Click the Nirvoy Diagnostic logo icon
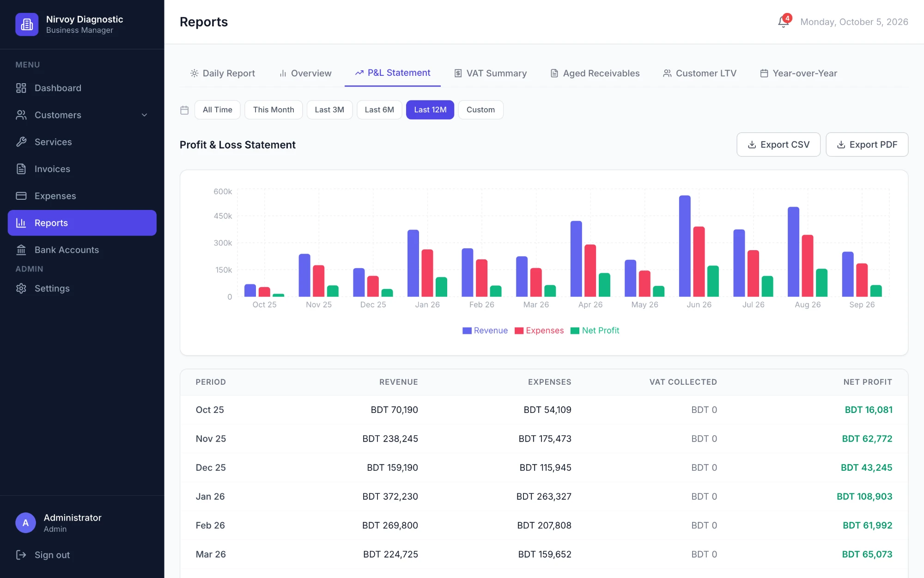The image size is (924, 578). click(x=27, y=24)
